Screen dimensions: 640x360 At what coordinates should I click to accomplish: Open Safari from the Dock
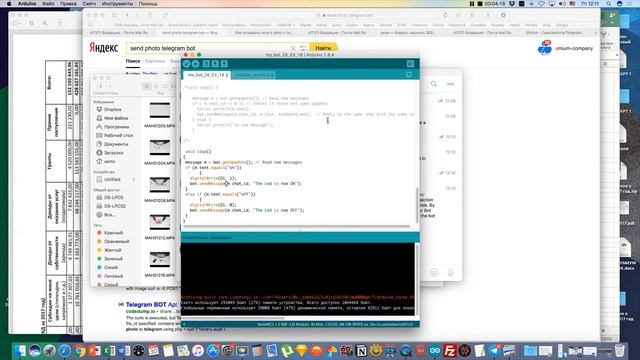[x=64, y=350]
